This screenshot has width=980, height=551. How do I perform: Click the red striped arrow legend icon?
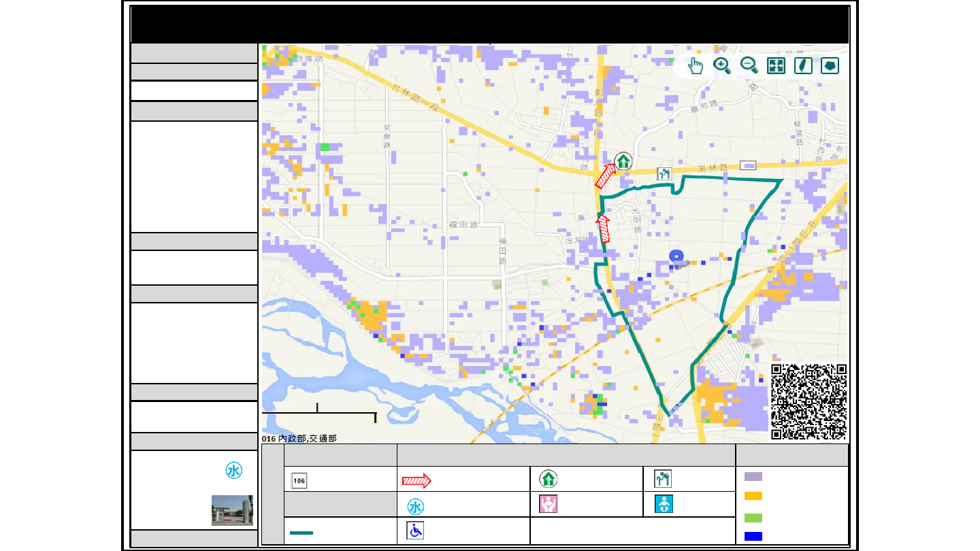coord(416,481)
